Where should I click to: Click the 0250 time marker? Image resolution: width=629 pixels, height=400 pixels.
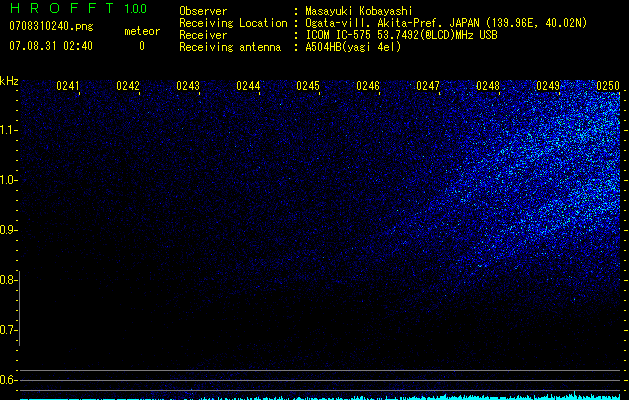click(x=608, y=86)
